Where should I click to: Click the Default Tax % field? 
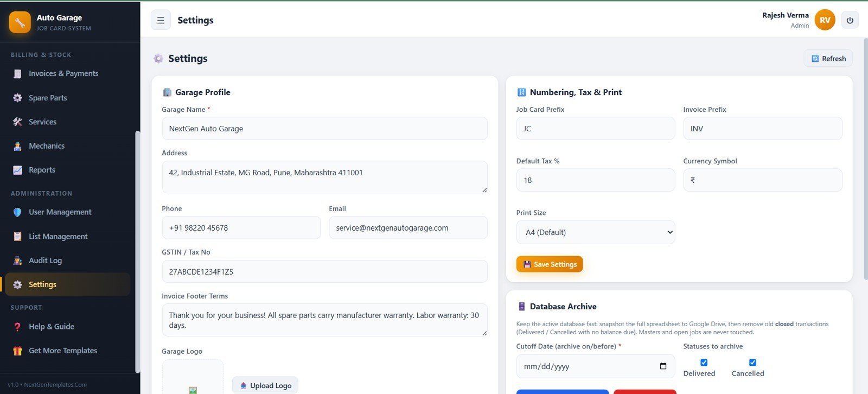(596, 180)
